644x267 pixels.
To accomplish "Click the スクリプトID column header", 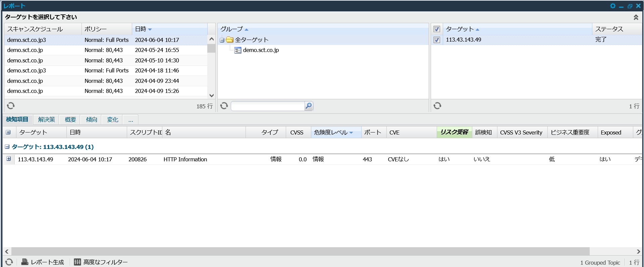I will tap(145, 132).
